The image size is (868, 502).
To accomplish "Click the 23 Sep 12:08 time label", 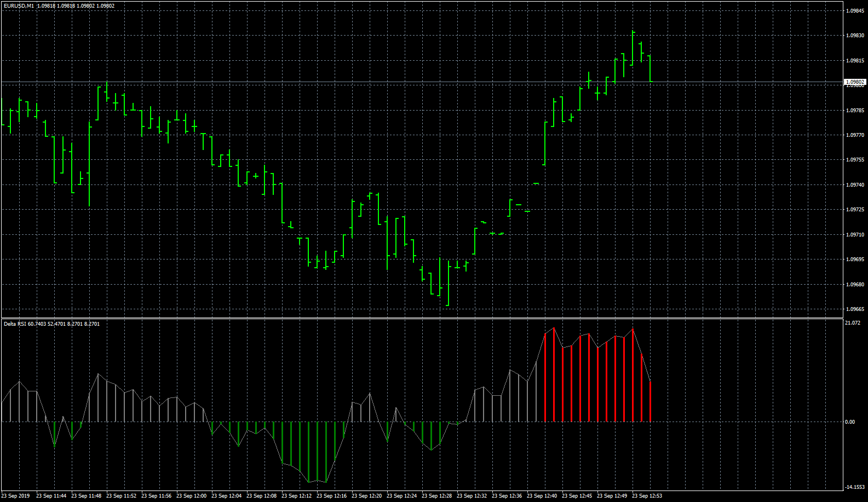I will pos(262,496).
